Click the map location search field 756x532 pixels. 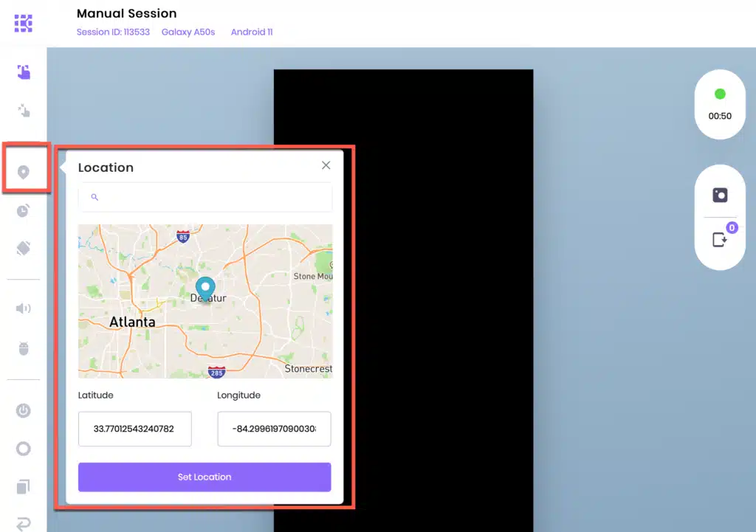point(205,197)
